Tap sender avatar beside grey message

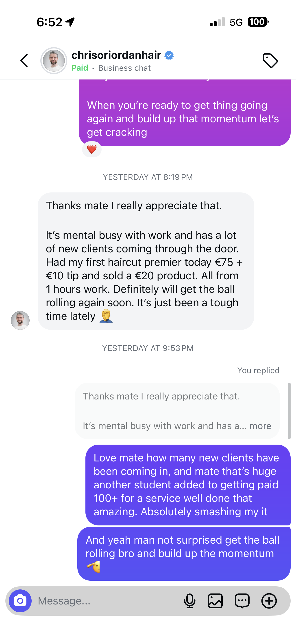(x=20, y=320)
